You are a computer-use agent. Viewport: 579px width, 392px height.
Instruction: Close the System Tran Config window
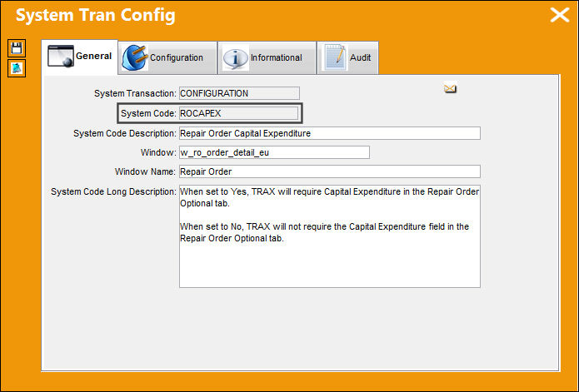[x=560, y=15]
